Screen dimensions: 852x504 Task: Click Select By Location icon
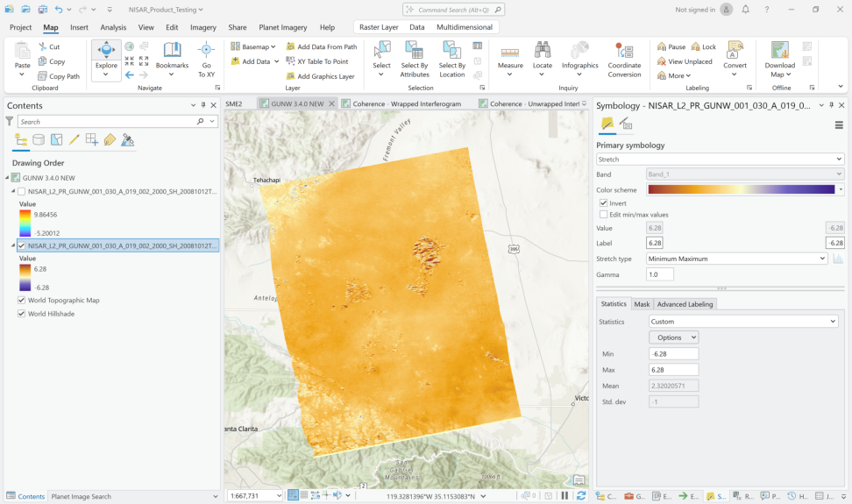(451, 50)
